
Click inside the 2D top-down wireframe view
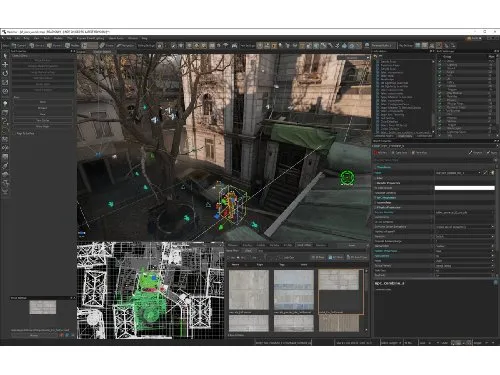point(150,290)
